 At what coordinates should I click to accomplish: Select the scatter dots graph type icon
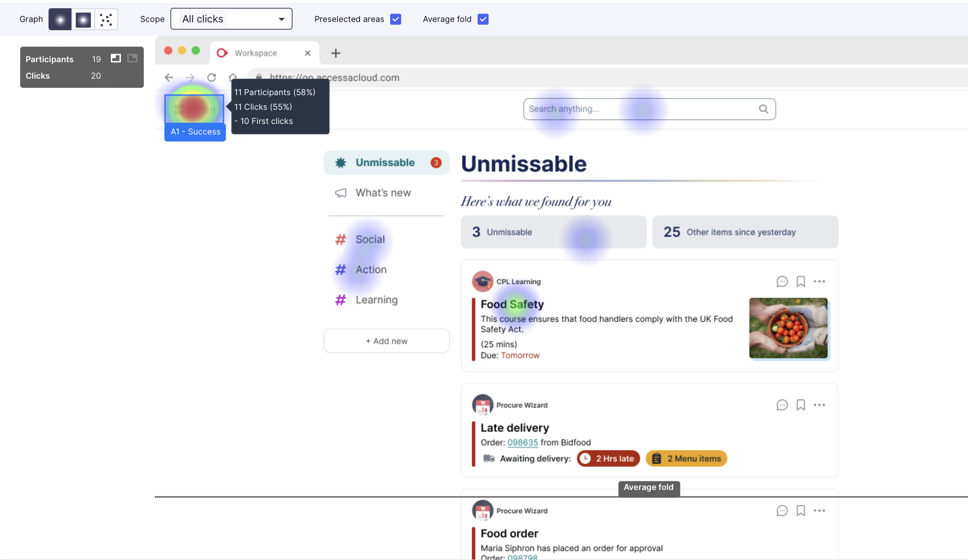click(x=106, y=19)
